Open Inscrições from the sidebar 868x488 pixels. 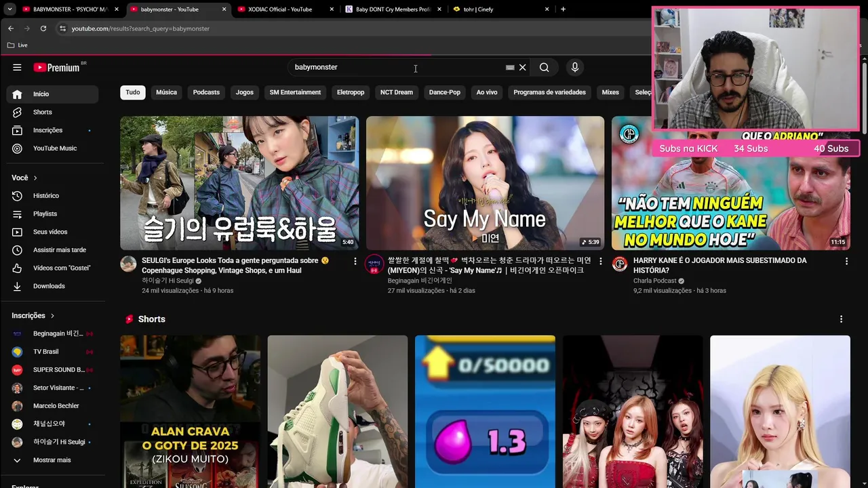pyautogui.click(x=52, y=130)
